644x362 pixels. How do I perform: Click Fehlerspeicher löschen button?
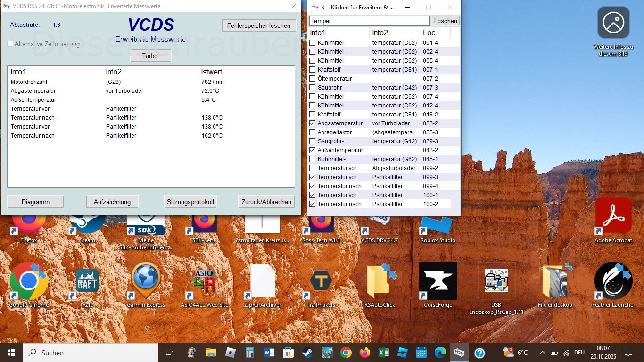pyautogui.click(x=259, y=25)
